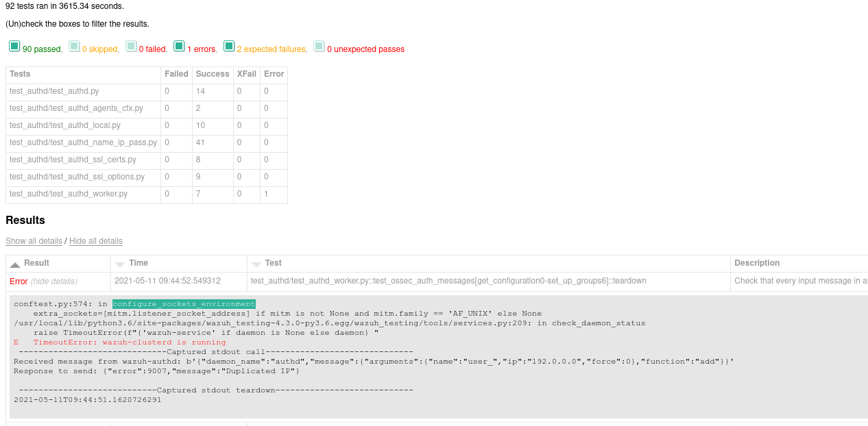The width and height of the screenshot is (868, 426).
Task: Select the 'Received message from wazuh-authd' log line
Action: (x=374, y=362)
